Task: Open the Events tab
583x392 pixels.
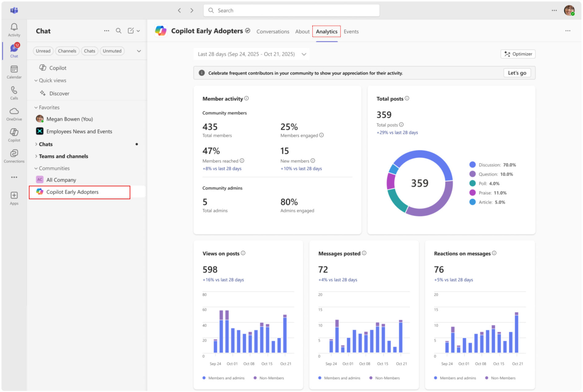Action: pyautogui.click(x=351, y=31)
